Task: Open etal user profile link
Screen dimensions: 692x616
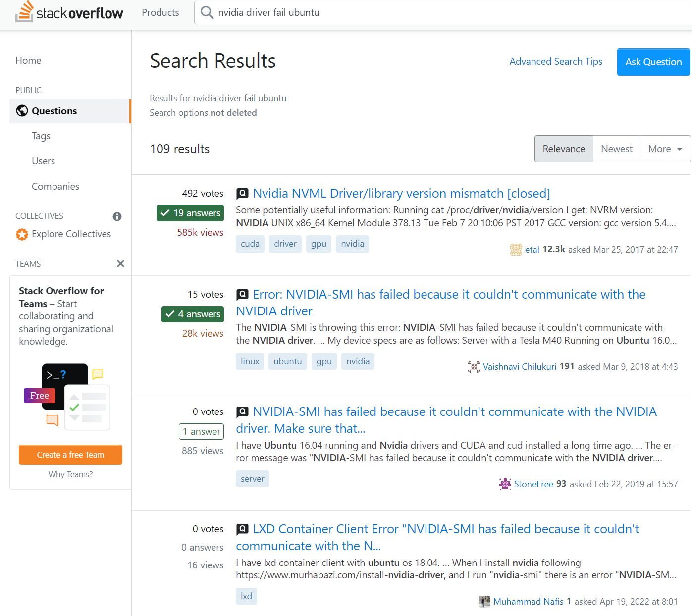Action: tap(532, 250)
